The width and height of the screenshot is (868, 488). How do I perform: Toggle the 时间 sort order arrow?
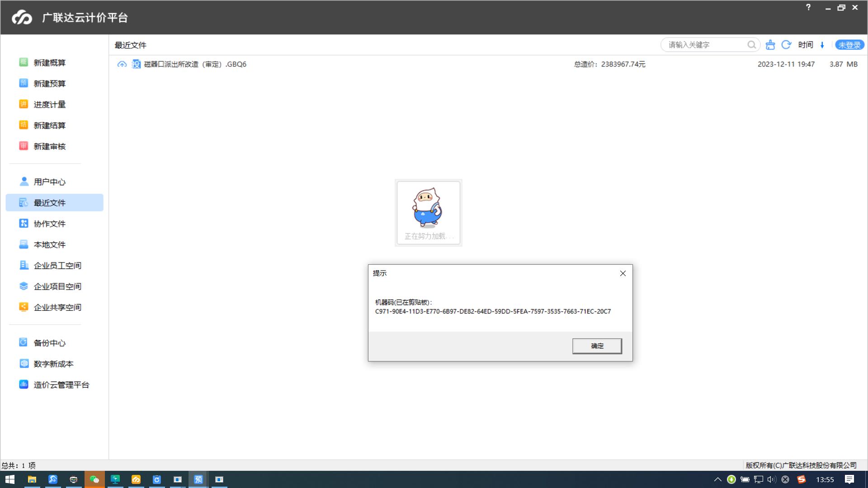pos(822,45)
